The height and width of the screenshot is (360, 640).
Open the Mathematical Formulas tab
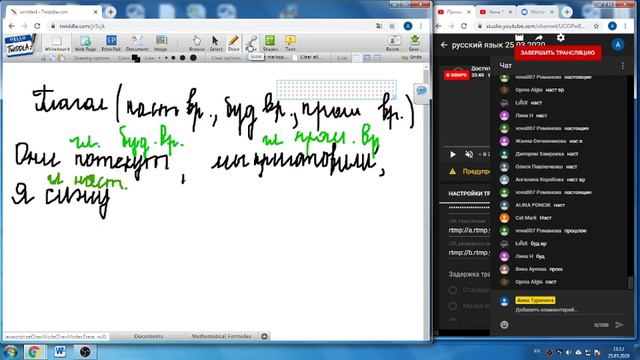pos(222,336)
